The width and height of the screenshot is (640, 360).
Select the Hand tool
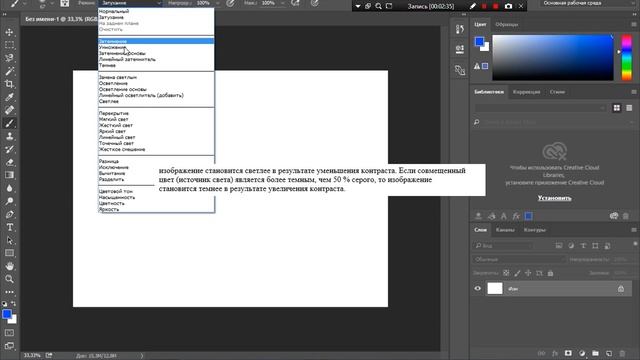pos(9,266)
